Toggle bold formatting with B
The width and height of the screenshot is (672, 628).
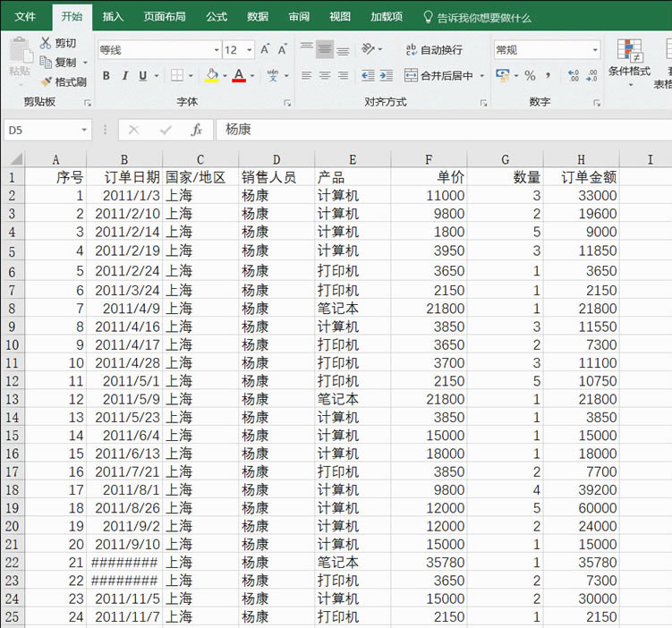click(106, 76)
